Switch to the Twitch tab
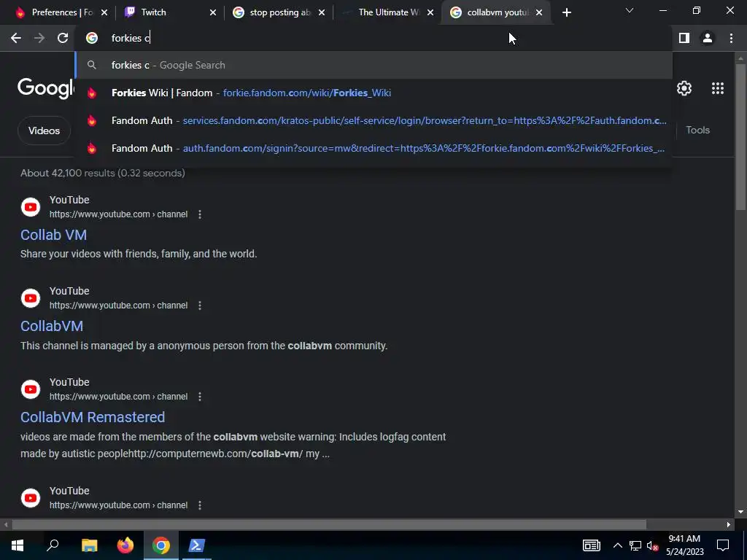 (169, 12)
